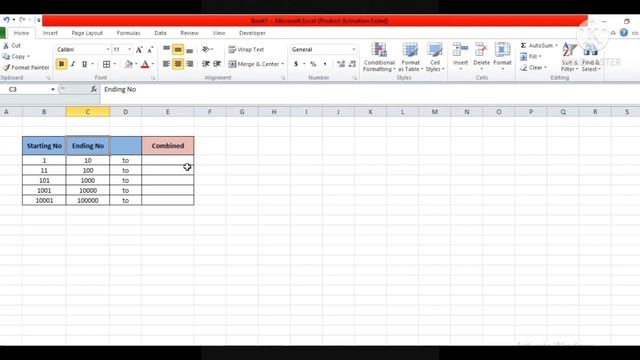
Task: Click the Redo icon
Action: [x=22, y=20]
